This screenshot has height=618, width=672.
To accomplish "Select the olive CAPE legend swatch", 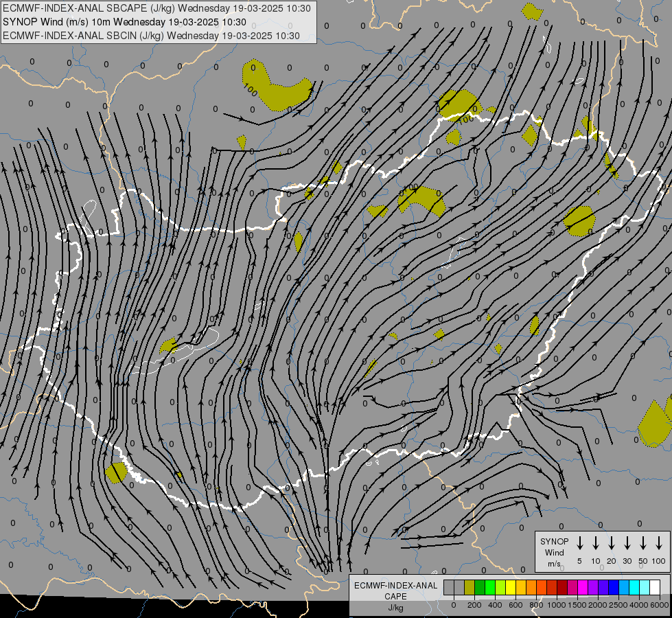I will click(x=470, y=587).
